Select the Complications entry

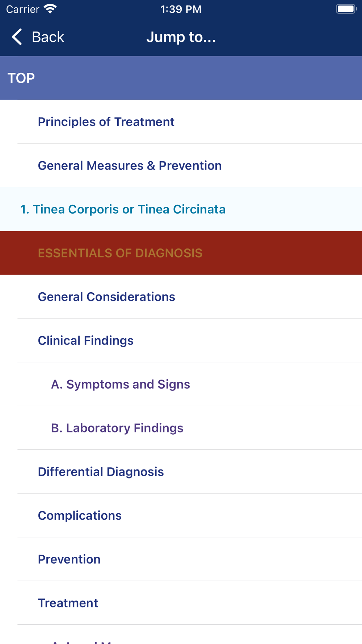(181, 515)
